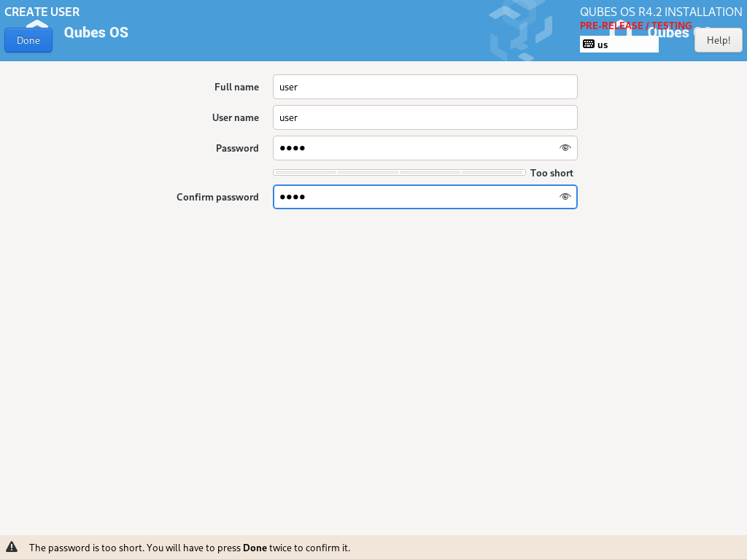747x560 pixels.
Task: Toggle visibility eye in Confirm password field
Action: tap(565, 197)
